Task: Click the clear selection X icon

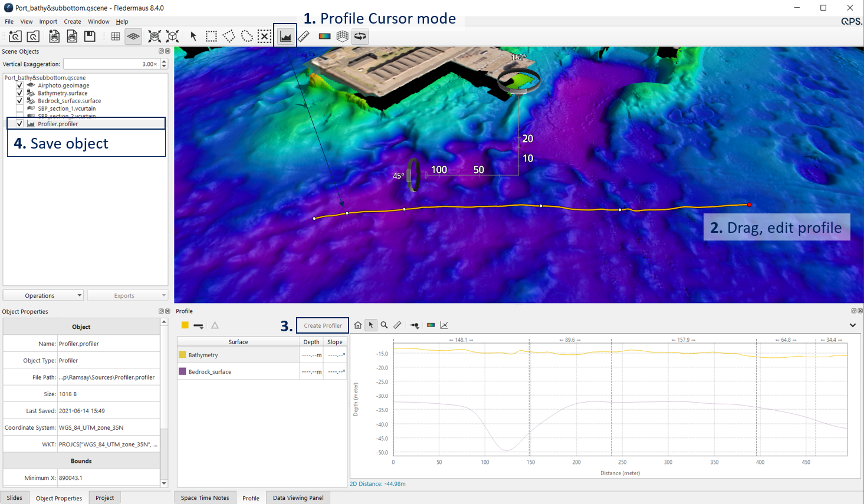Action: tap(265, 37)
